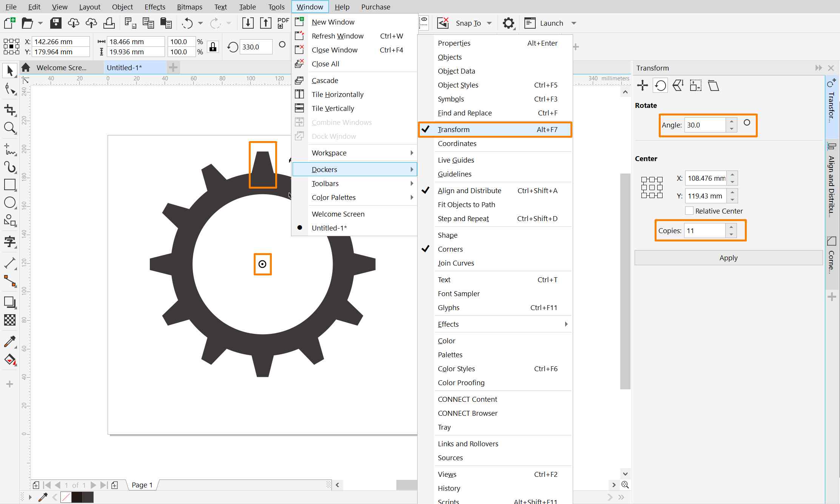This screenshot has width=840, height=504.
Task: Select the Crop tool
Action: 10,110
